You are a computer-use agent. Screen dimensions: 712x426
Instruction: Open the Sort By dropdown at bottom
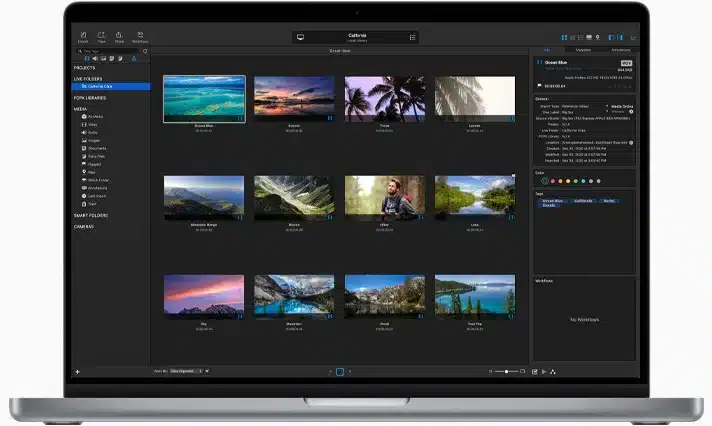coord(186,371)
